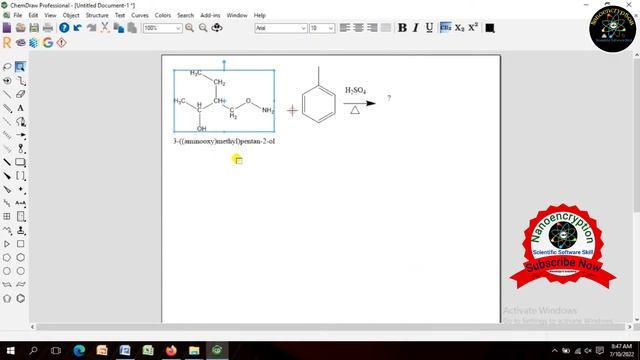This screenshot has width=640, height=360.
Task: Select the Cyclopropane ring tool
Action: click(7, 244)
